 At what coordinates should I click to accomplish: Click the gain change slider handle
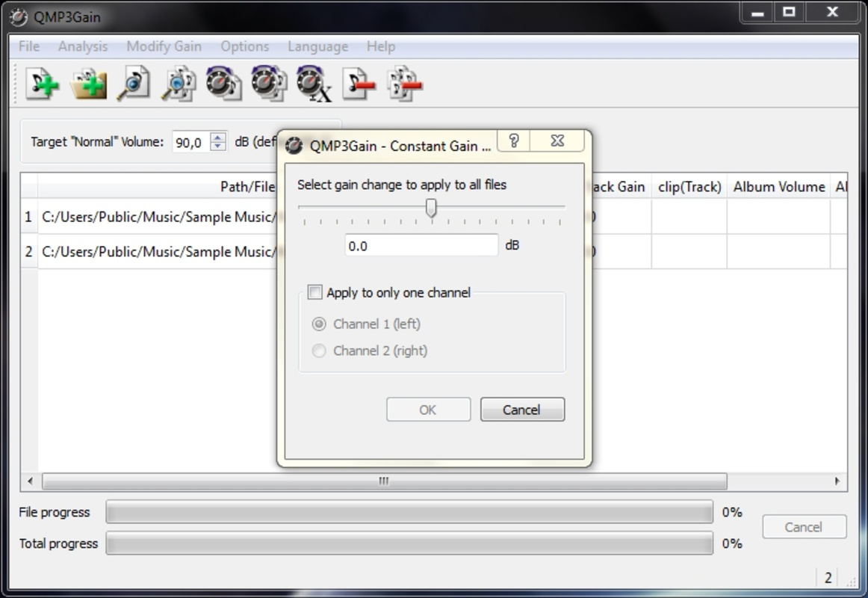(431, 209)
